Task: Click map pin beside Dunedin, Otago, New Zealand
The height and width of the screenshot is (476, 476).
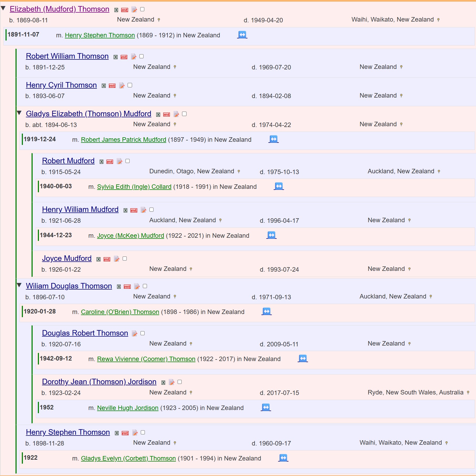Action: pyautogui.click(x=239, y=171)
